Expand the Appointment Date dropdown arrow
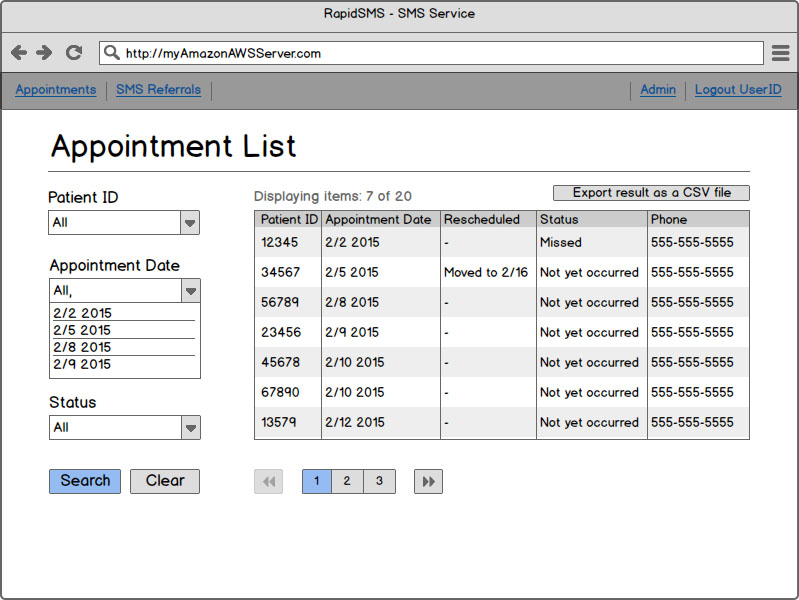Screen dimensions: 799x600 click(x=191, y=291)
